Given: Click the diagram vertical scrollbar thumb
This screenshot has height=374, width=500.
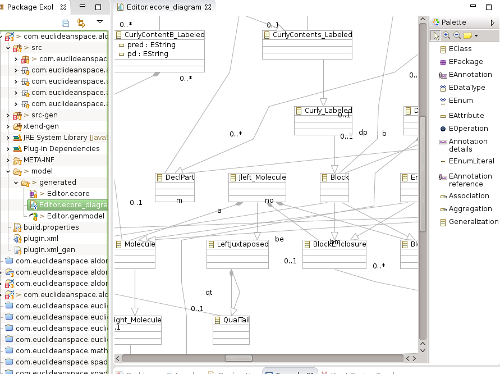Looking at the screenshot, I should pos(423,173).
